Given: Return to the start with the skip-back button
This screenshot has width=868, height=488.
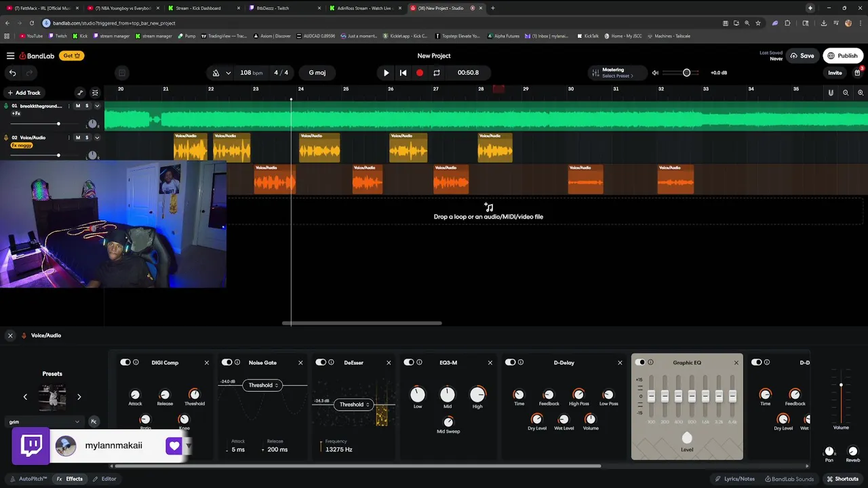Looking at the screenshot, I should 403,73.
